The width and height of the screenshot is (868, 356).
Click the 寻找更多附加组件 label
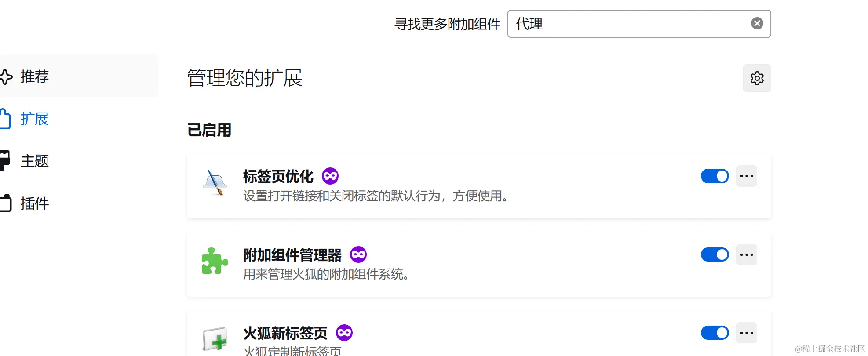(447, 24)
